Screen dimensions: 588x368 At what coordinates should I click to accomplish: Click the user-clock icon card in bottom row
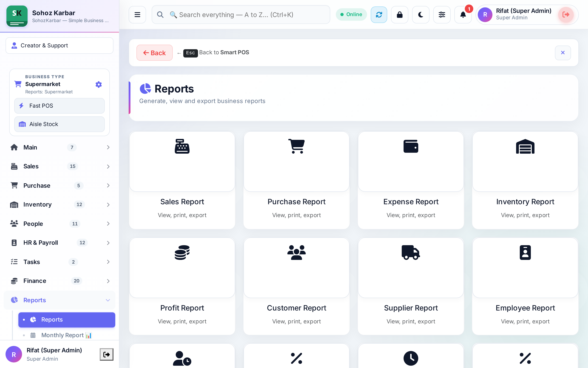182,358
